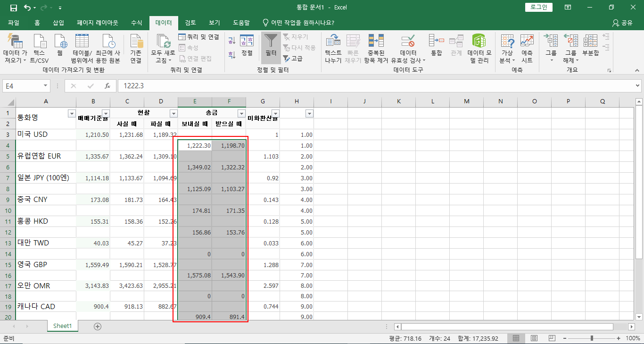Apply 부분합 subtotal
Viewport: 644px width, 344px height.
(x=591, y=45)
